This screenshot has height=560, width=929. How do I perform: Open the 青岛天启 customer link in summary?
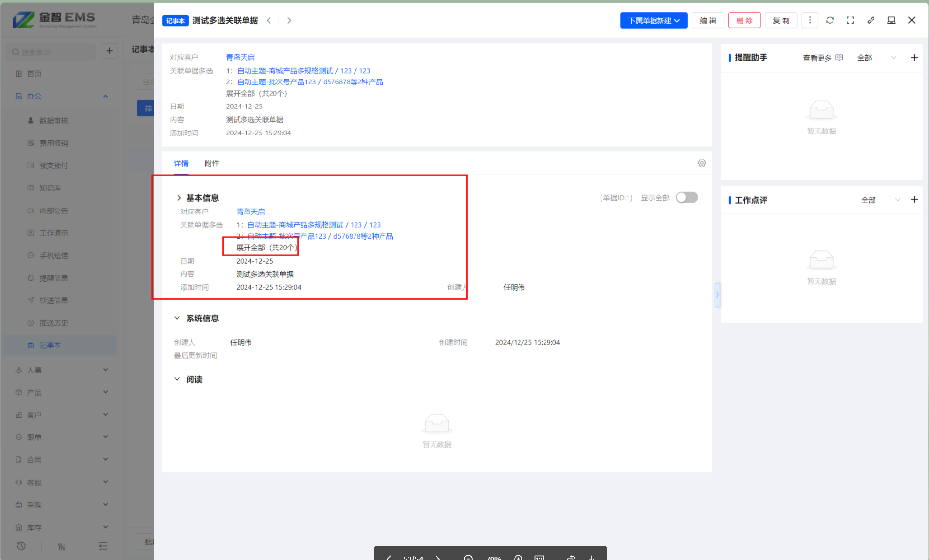pyautogui.click(x=240, y=57)
